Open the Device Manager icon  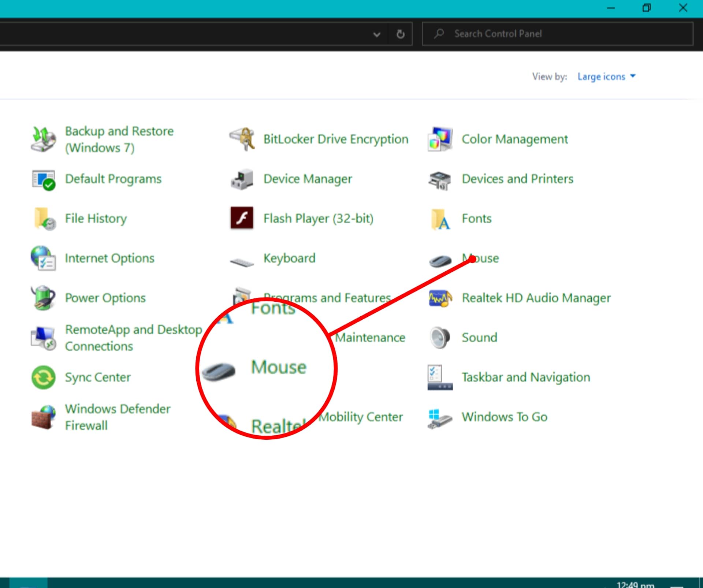click(x=242, y=179)
